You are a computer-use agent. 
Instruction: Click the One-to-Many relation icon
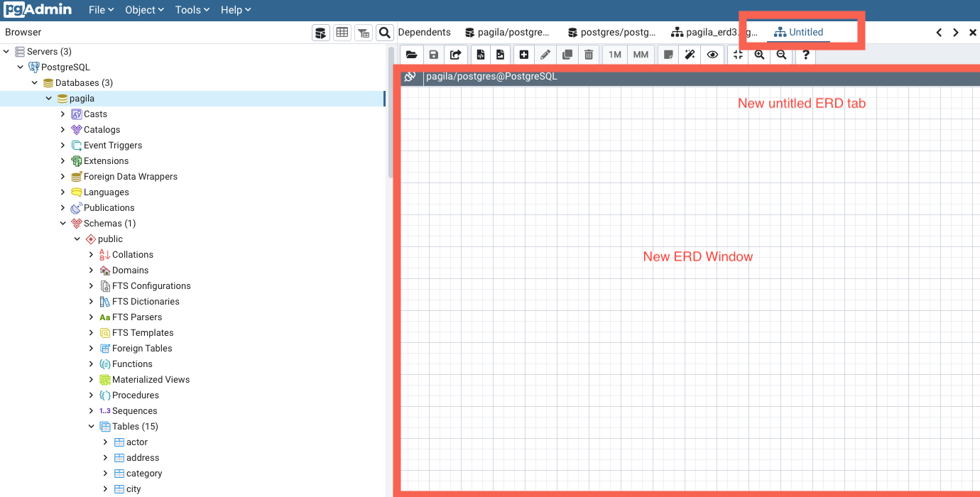(614, 54)
